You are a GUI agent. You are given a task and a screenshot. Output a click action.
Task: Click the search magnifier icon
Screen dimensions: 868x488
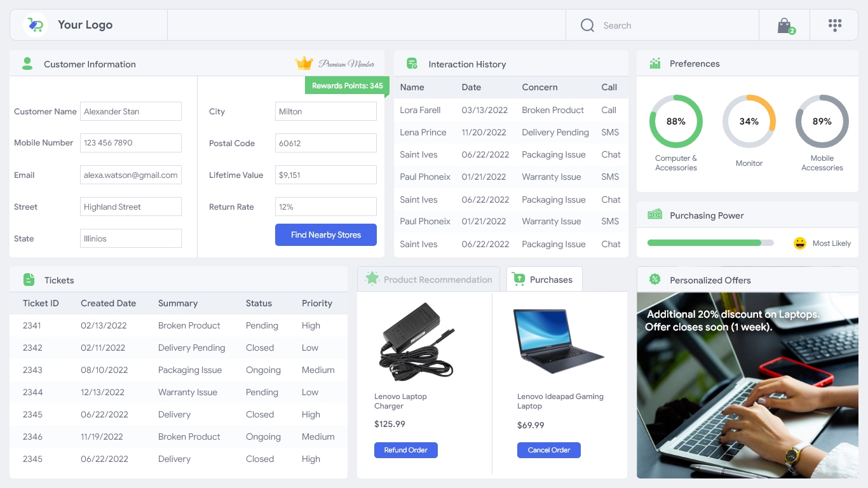click(x=587, y=25)
